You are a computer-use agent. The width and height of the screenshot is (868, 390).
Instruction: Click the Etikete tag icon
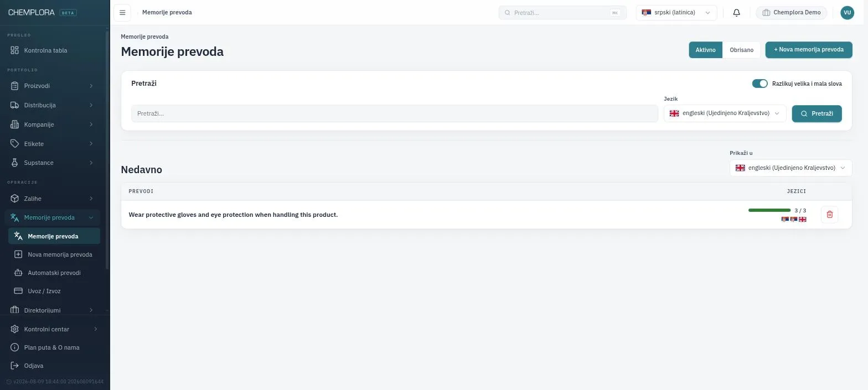coord(15,144)
